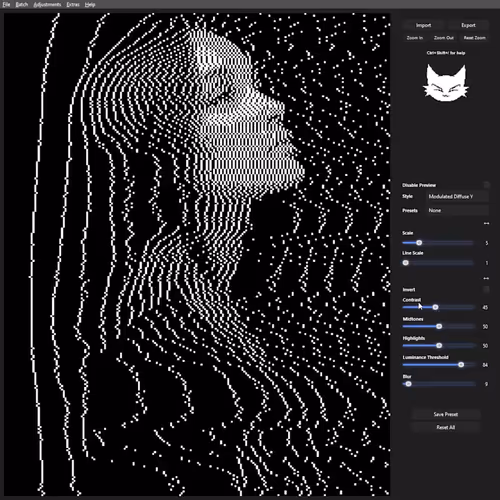Open the Adjustments menu
500x500 pixels.
(x=47, y=5)
